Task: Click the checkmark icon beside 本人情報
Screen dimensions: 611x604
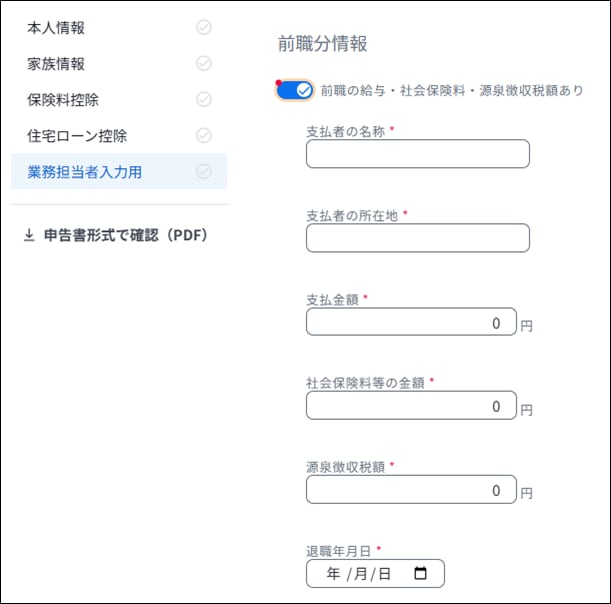Action: pos(204,28)
